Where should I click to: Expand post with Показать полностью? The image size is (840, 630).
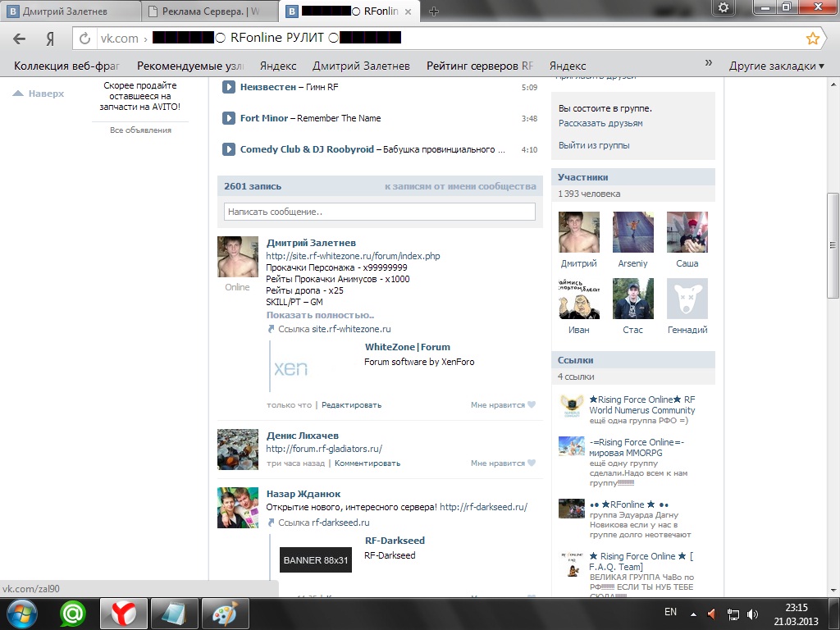click(x=320, y=315)
